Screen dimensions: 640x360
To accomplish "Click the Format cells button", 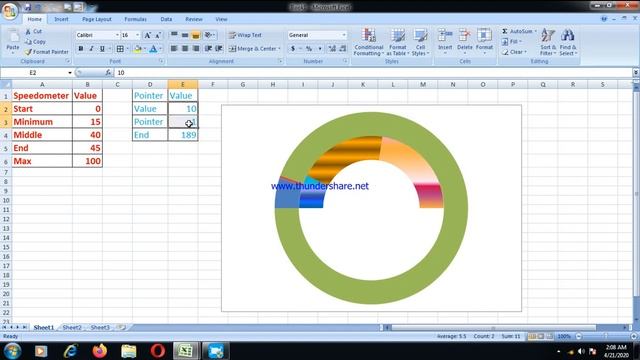I will 484,41.
